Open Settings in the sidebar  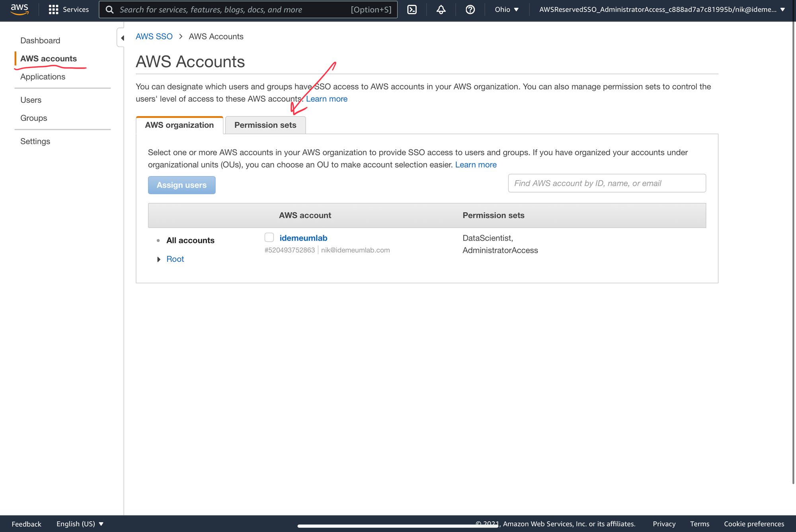(35, 141)
